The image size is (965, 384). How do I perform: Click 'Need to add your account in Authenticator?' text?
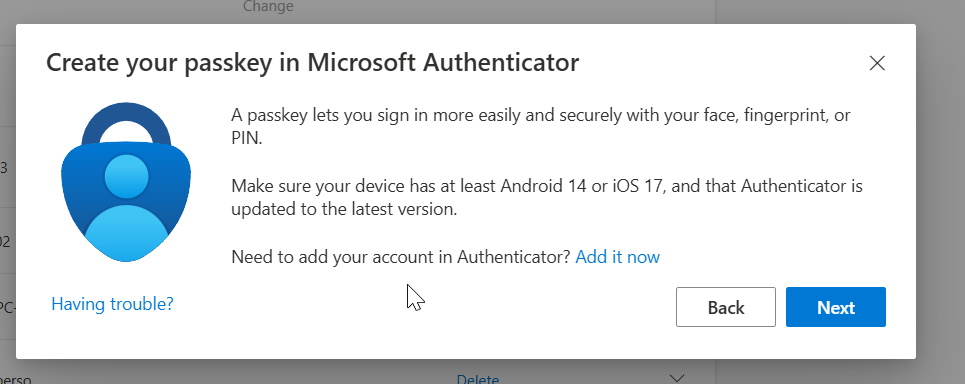click(401, 257)
